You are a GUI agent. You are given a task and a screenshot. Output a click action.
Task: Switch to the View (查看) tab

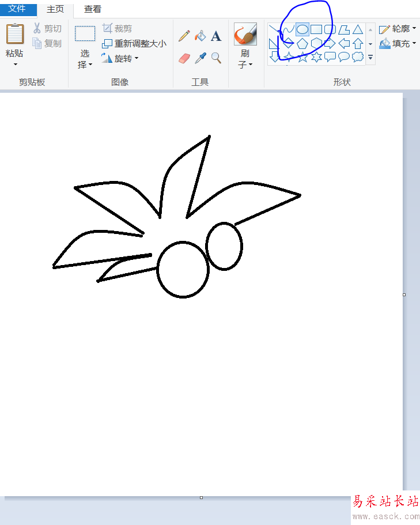coord(93,9)
